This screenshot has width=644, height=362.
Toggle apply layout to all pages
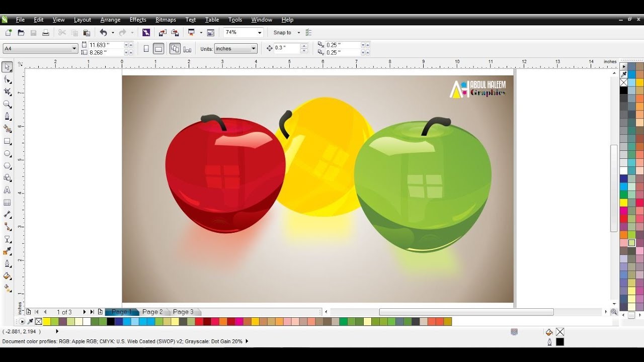[x=175, y=49]
